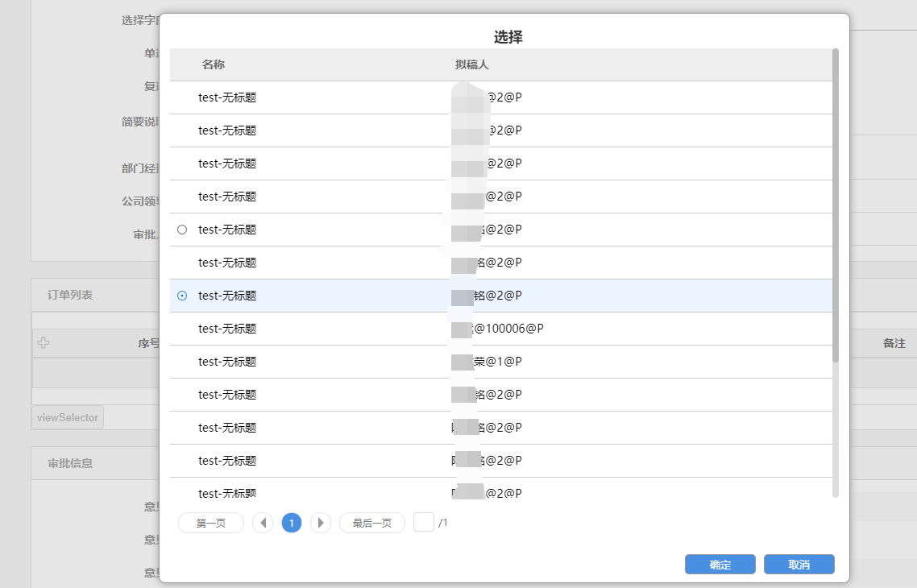Select the row with drafter 荣@1@P
This screenshot has width=917, height=588.
pyautogui.click(x=500, y=362)
